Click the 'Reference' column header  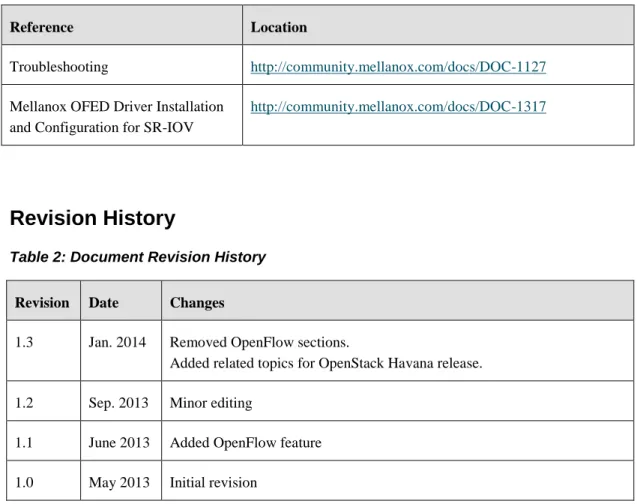(122, 25)
